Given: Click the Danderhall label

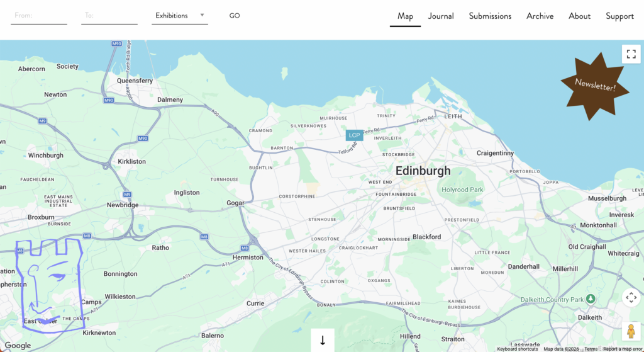Looking at the screenshot, I should tap(524, 266).
